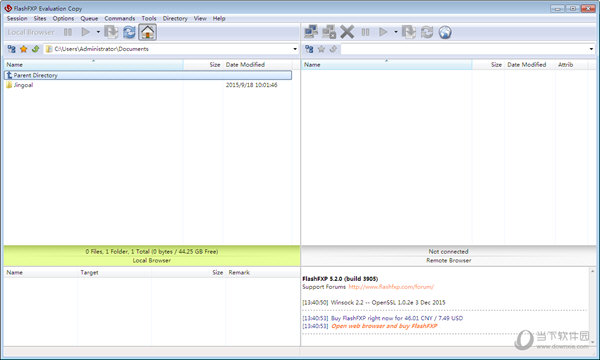The height and width of the screenshot is (360, 600).
Task: Click the Local Browser status bar
Action: coord(152,256)
